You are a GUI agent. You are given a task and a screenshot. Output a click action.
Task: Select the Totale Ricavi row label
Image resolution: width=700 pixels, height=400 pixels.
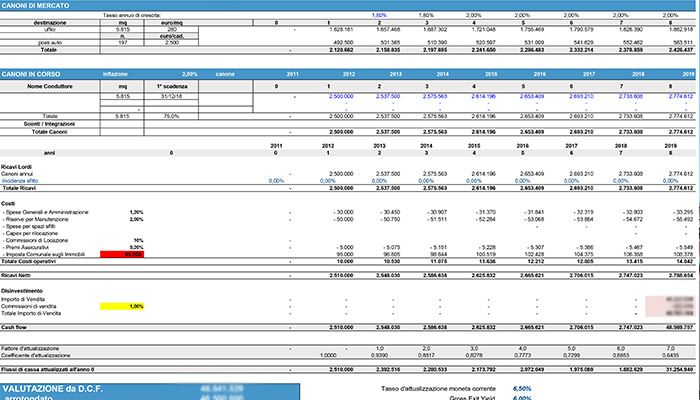click(19, 188)
